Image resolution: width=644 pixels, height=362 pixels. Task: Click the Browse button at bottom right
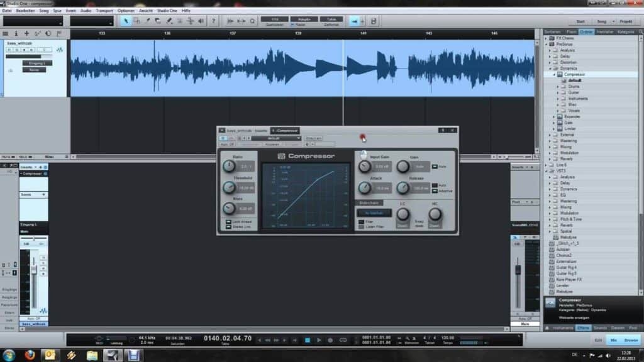coord(631,340)
